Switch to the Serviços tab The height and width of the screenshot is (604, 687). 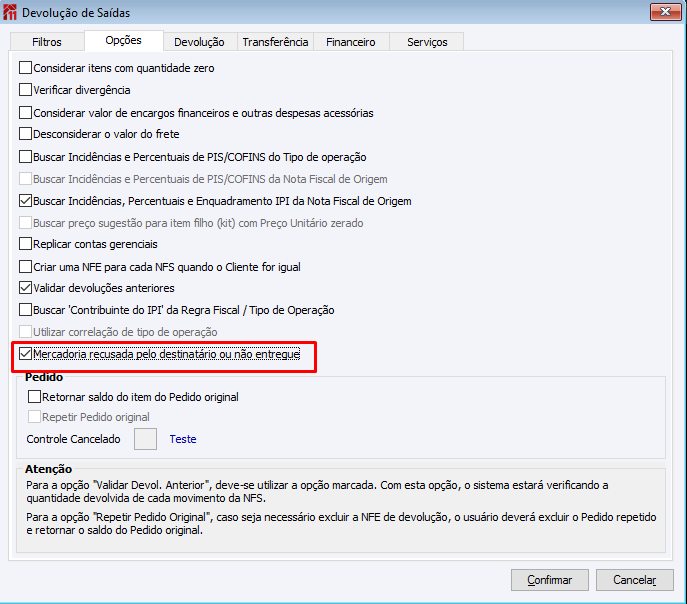427,42
